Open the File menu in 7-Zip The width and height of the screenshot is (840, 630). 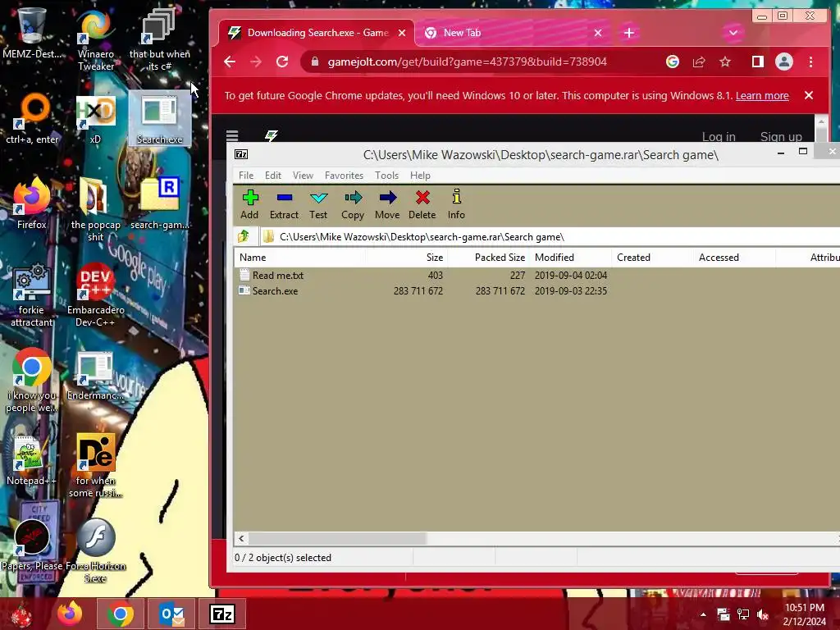point(246,176)
